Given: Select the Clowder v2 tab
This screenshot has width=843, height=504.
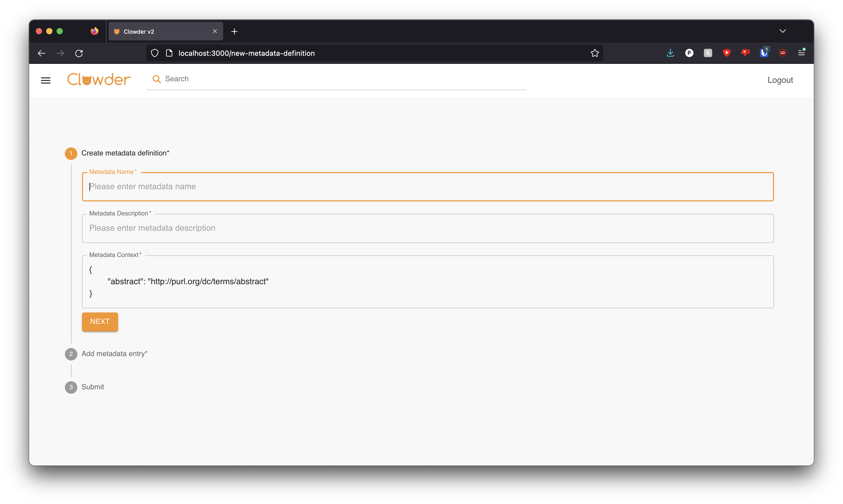Looking at the screenshot, I should tap(160, 32).
